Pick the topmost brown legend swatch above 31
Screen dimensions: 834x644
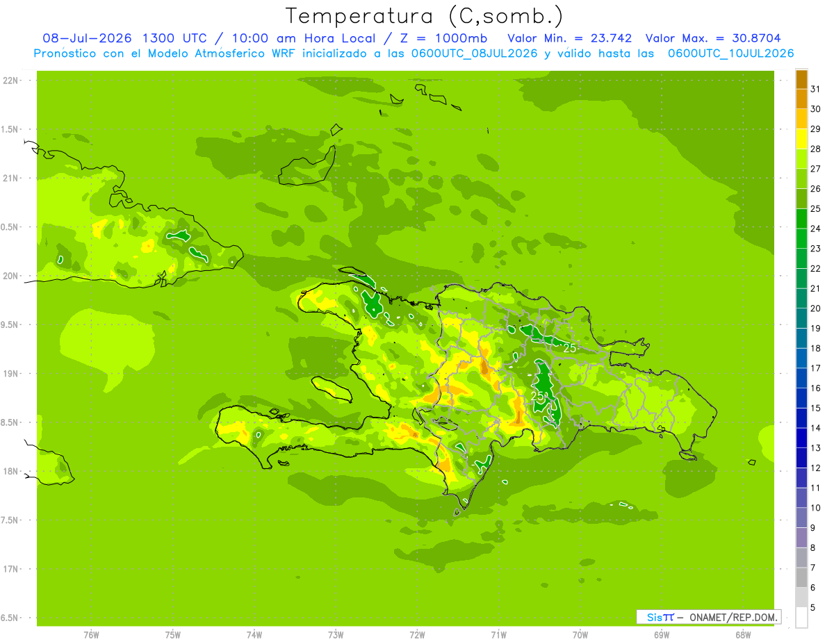(801, 79)
